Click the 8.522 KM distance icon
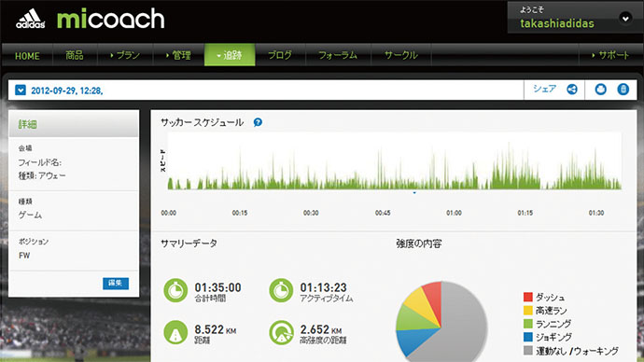 (x=175, y=332)
